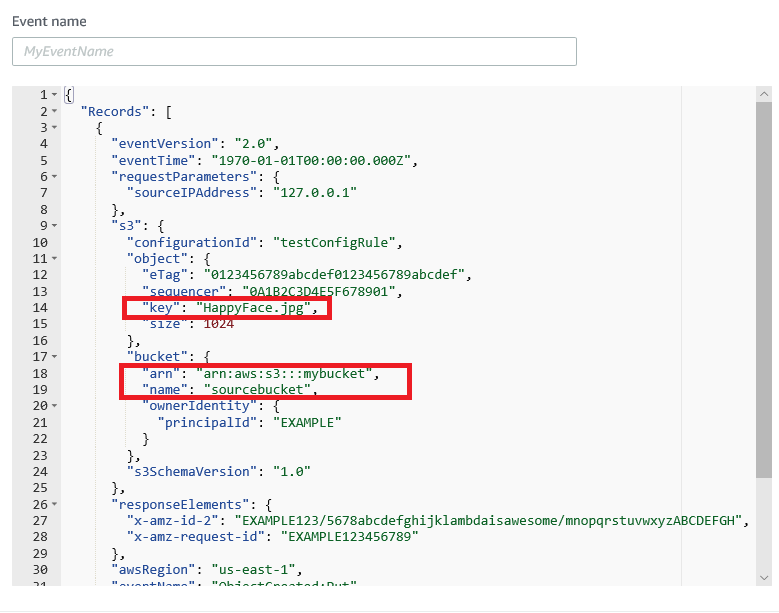The image size is (779, 613).
Task: Fold the "object" block on line 11
Action: coord(54,258)
